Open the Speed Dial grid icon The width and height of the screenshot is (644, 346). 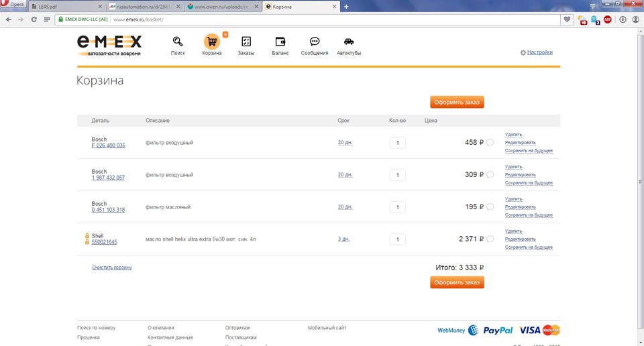[47, 19]
